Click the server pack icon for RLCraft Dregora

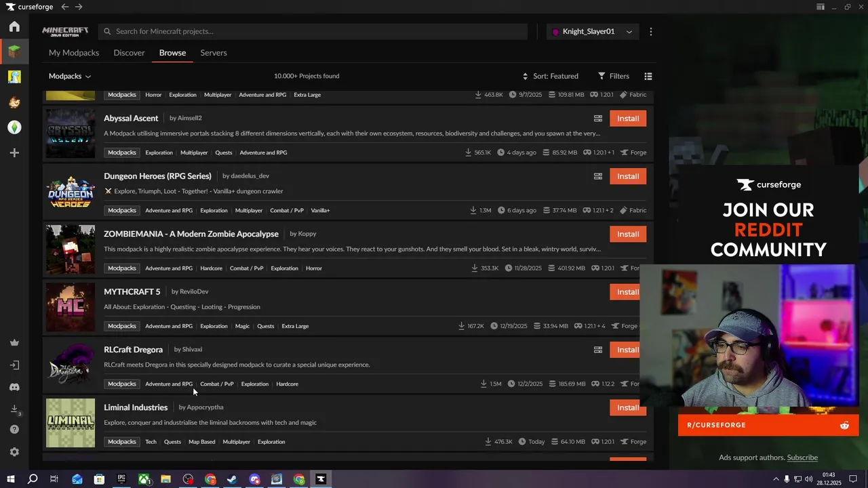pos(598,350)
